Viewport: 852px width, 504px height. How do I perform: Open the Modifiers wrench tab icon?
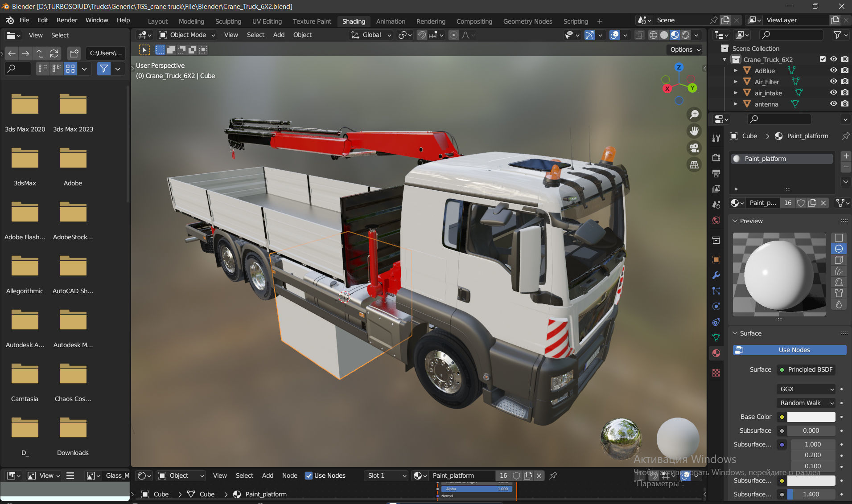tap(716, 275)
